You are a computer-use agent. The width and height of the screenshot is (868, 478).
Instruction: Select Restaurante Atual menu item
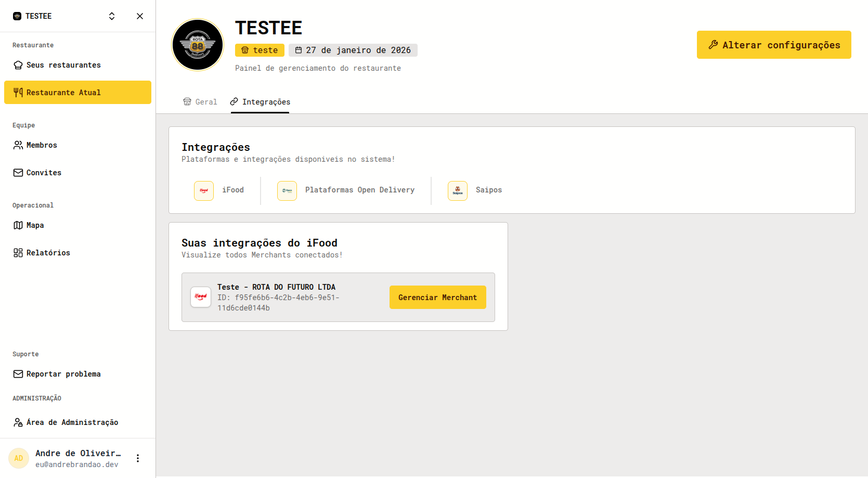(x=77, y=93)
